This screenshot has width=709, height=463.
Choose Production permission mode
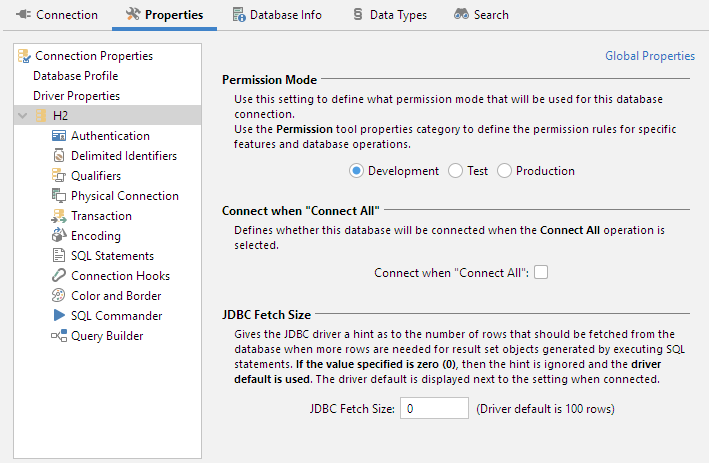504,171
